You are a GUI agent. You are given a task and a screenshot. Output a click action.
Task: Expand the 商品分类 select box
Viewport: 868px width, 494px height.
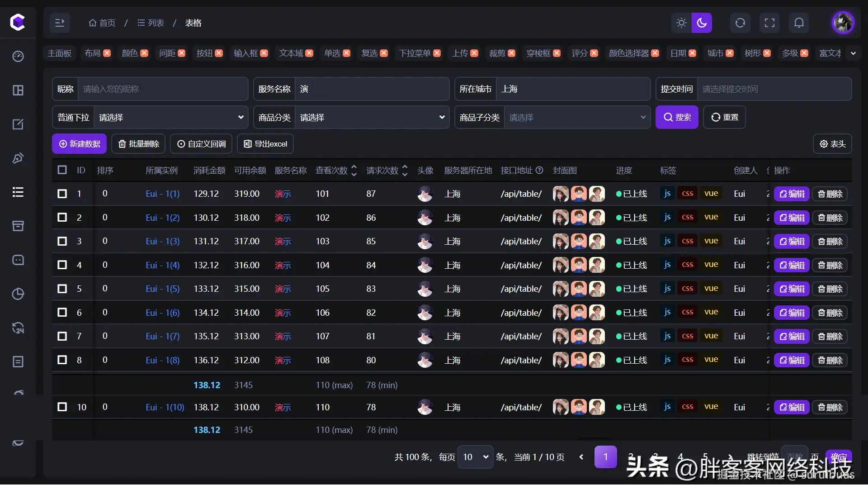[372, 118]
